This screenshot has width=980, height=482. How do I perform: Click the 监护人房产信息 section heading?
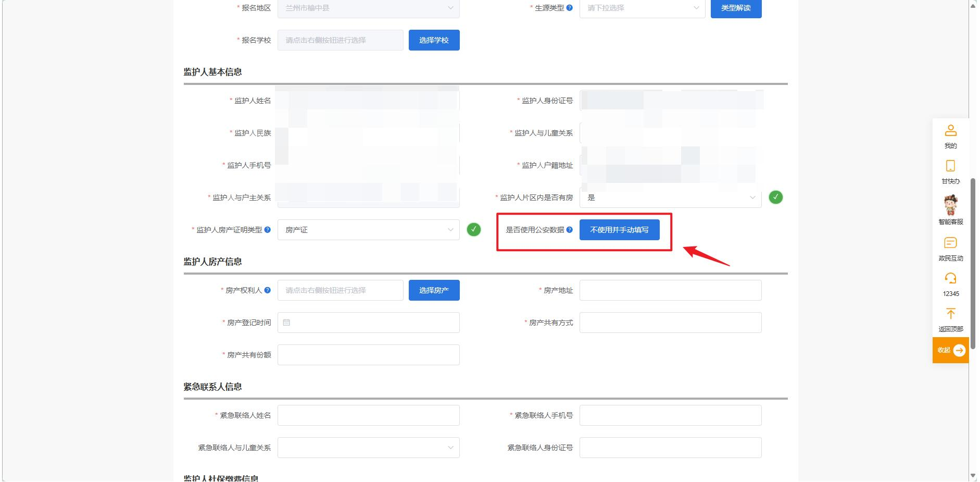pyautogui.click(x=213, y=262)
